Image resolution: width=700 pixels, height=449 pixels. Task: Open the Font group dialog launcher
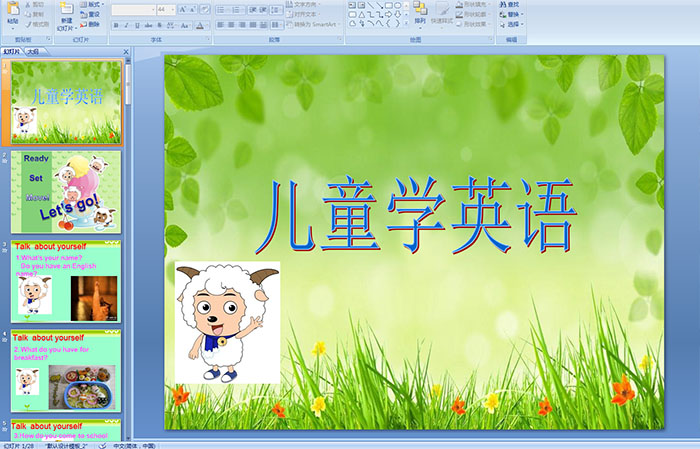point(208,39)
